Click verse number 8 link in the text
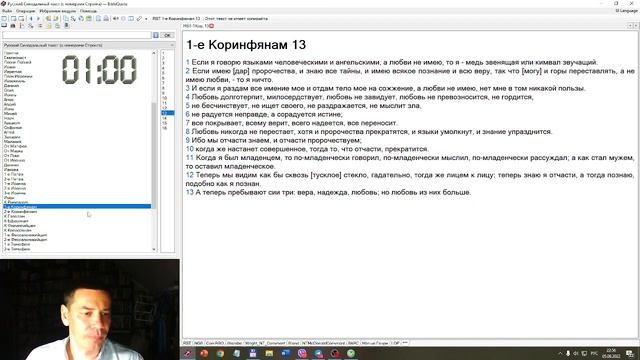 [x=188, y=132]
